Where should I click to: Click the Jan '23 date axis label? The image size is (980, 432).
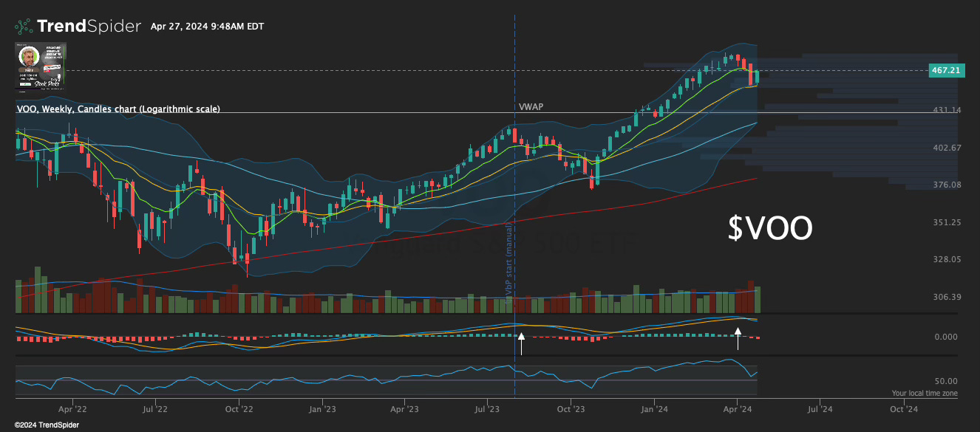pos(321,408)
